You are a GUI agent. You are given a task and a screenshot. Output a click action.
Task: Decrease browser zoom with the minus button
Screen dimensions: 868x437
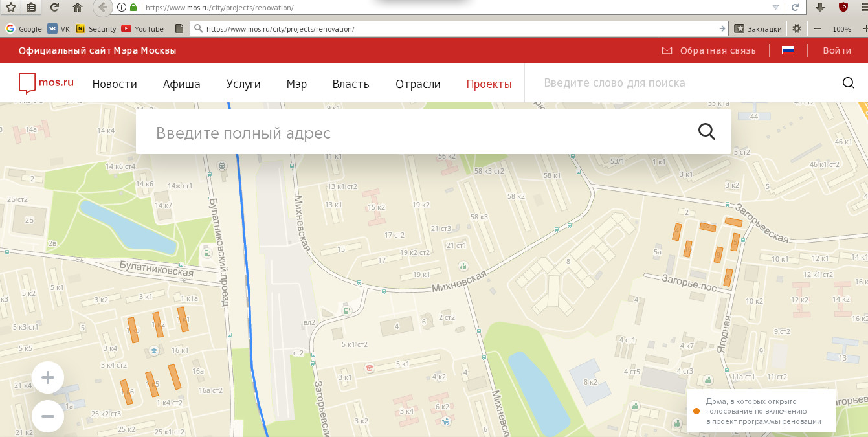pos(818,29)
